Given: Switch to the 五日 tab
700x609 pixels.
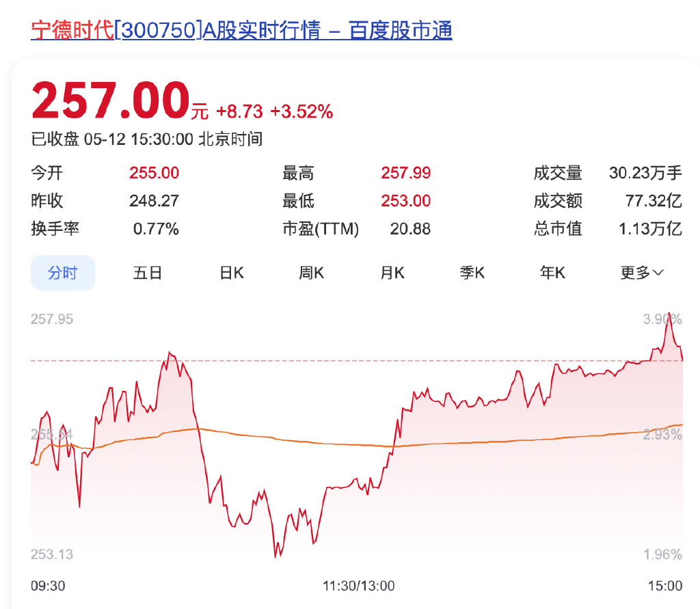Looking at the screenshot, I should tap(148, 272).
